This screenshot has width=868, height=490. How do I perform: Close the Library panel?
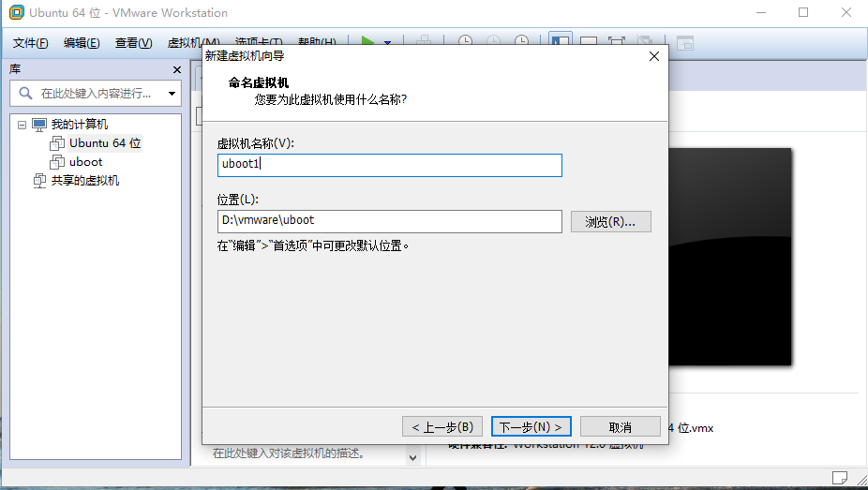click(x=177, y=69)
